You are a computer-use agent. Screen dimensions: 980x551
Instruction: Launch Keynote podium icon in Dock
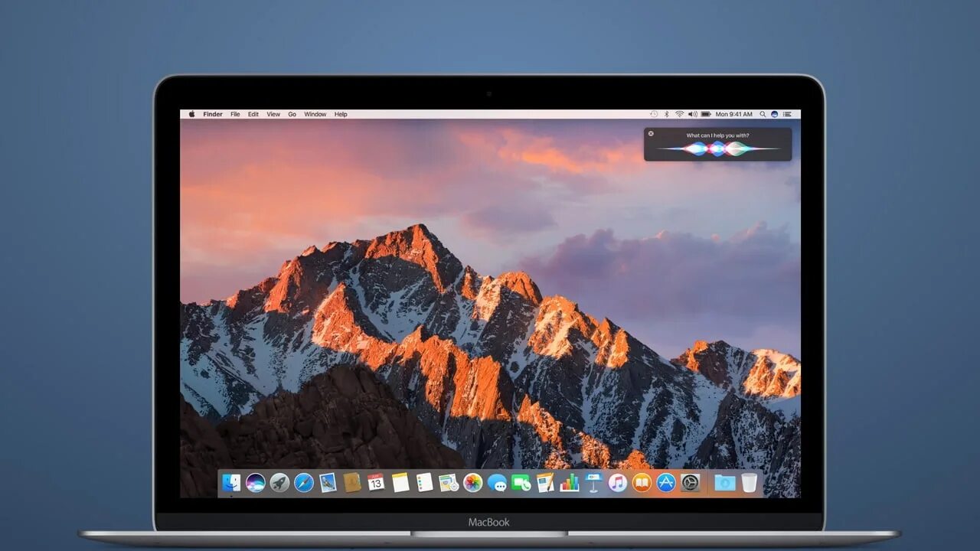tap(593, 483)
